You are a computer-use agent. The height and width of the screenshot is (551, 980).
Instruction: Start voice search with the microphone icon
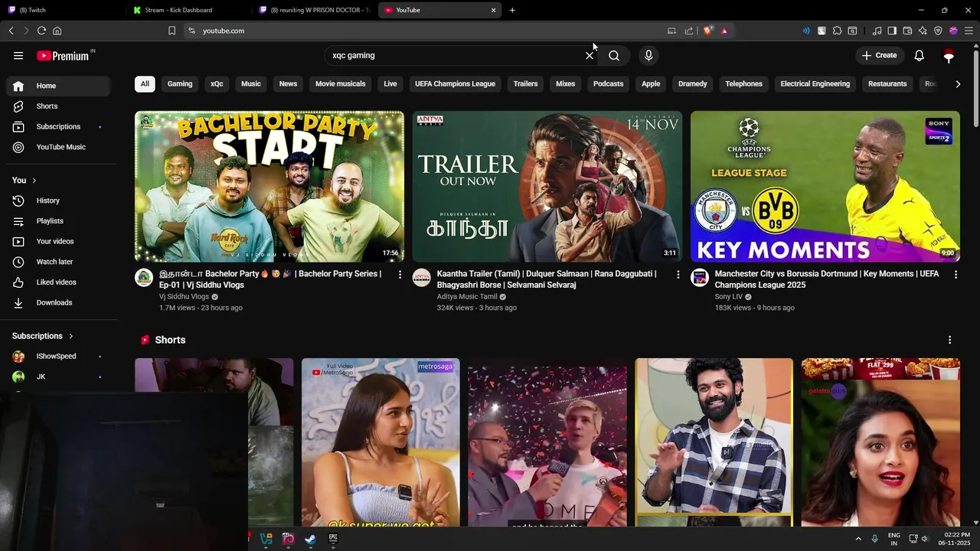[x=648, y=55]
